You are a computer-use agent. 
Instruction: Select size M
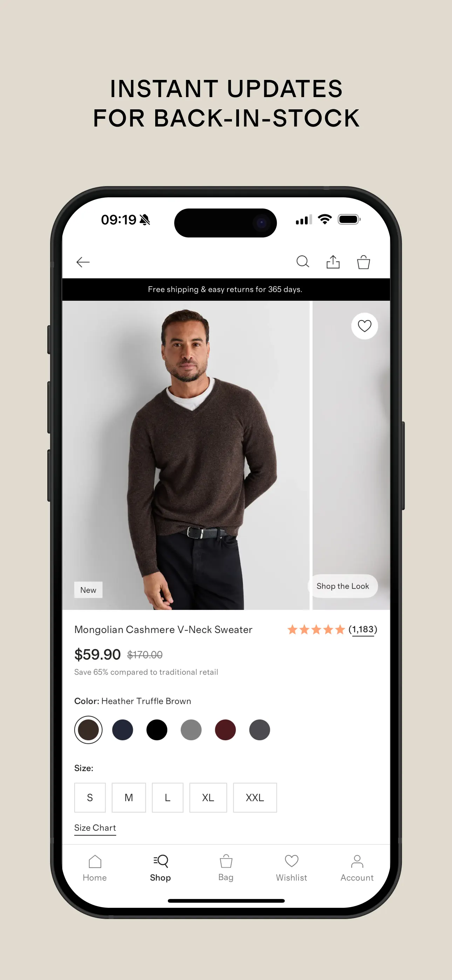(129, 797)
